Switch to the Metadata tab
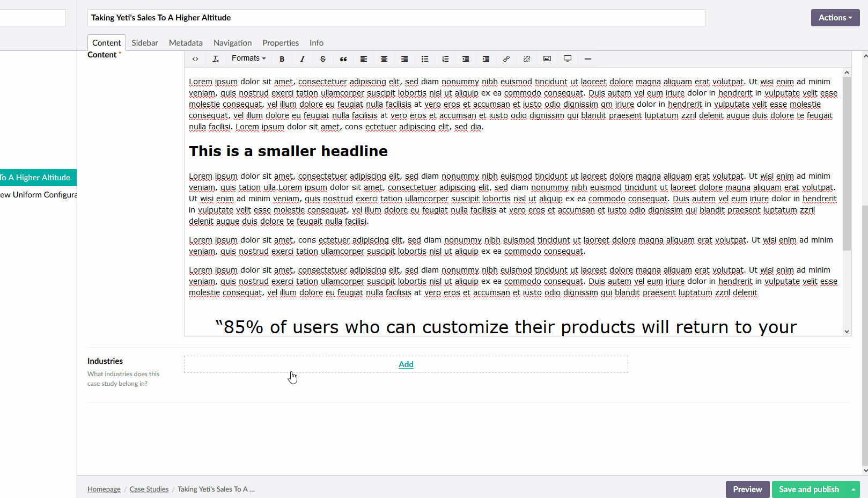The image size is (868, 498). coord(186,43)
